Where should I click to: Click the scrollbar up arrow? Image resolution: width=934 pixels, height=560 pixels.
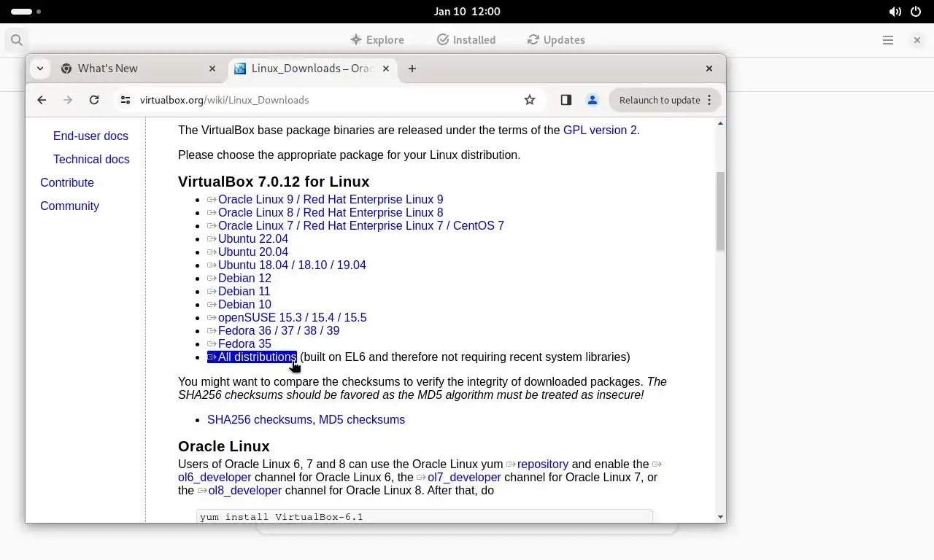pyautogui.click(x=721, y=123)
